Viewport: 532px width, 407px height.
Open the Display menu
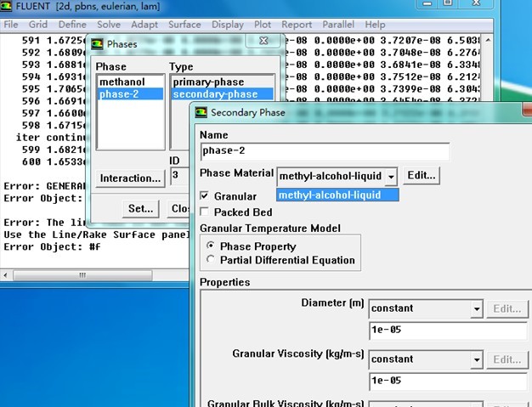point(228,25)
